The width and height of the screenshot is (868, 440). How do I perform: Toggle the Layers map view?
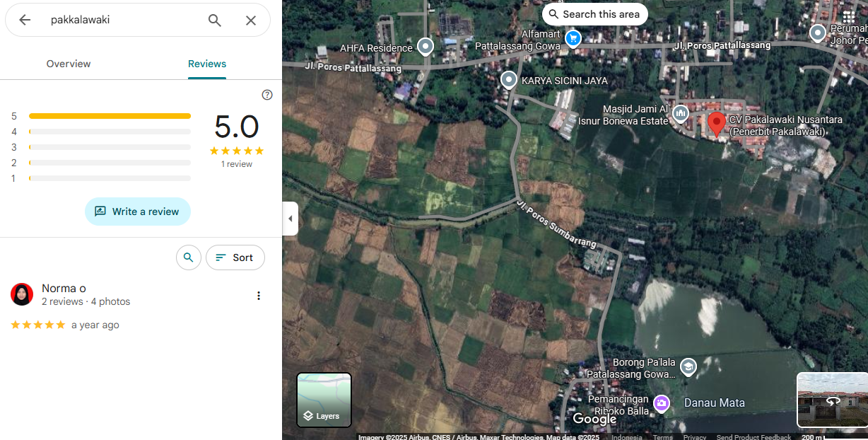[324, 400]
